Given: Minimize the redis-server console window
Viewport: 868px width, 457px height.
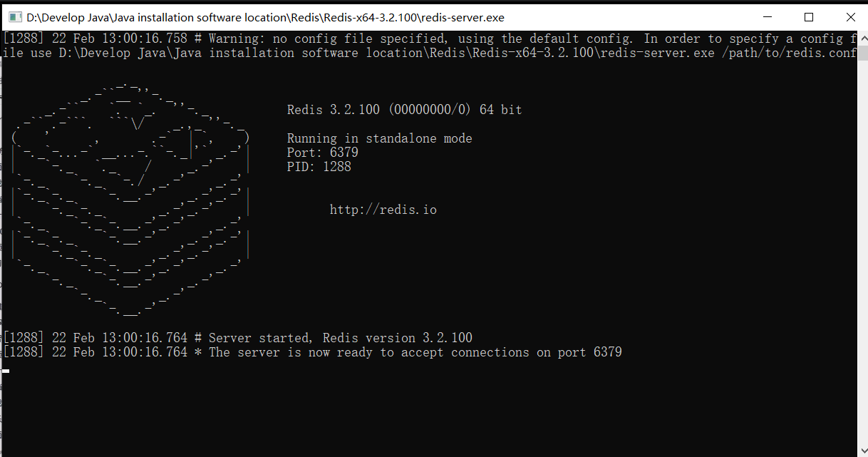Looking at the screenshot, I should 767,16.
